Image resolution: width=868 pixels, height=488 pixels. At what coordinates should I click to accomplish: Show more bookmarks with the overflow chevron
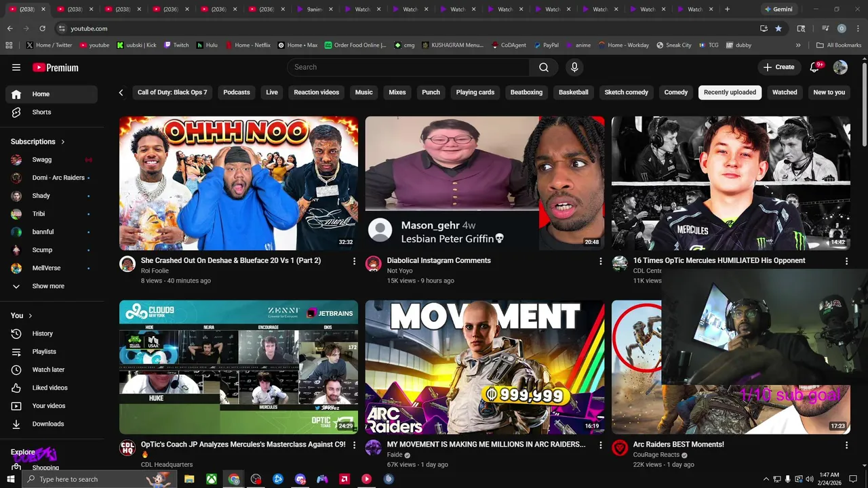tap(798, 45)
